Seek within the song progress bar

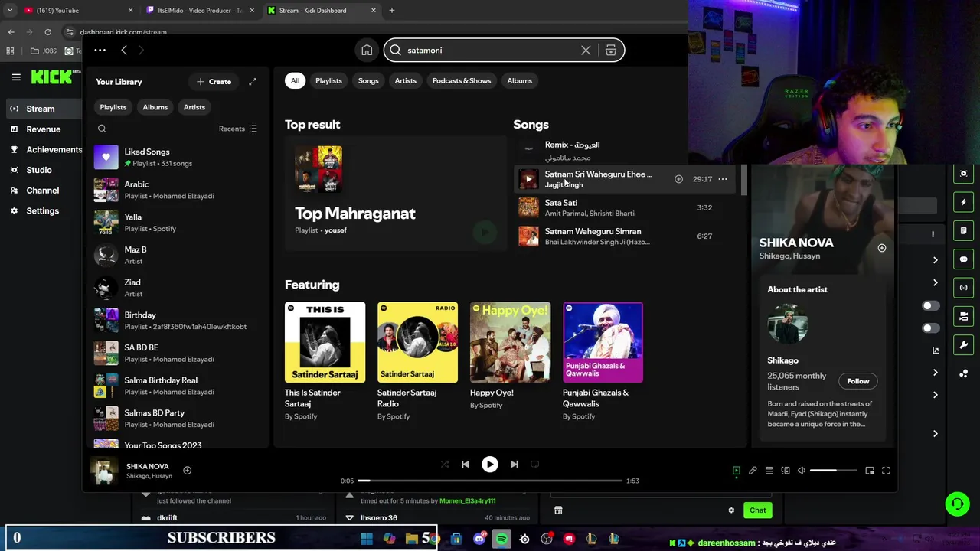tap(490, 481)
